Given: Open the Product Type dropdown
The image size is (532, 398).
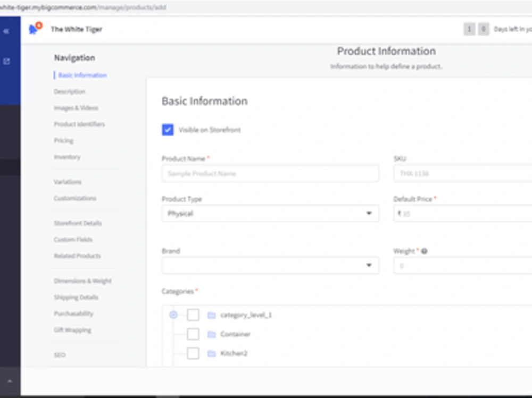Looking at the screenshot, I should tap(270, 214).
